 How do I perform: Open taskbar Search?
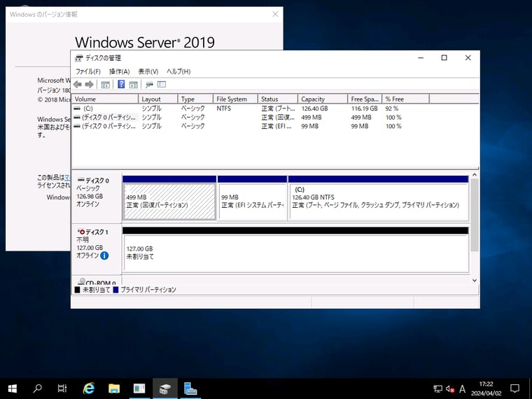tap(37, 388)
